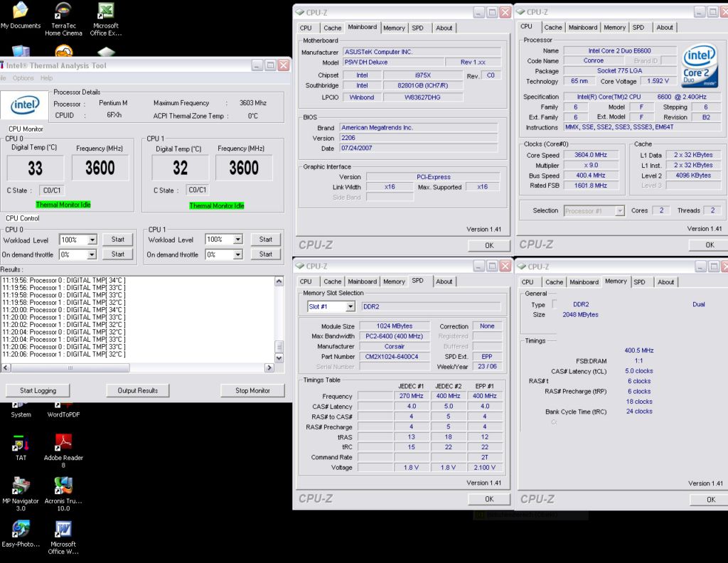The height and width of the screenshot is (563, 728).
Task: Click the EPP #1 voltage 2.100 V cell
Action: [x=485, y=468]
